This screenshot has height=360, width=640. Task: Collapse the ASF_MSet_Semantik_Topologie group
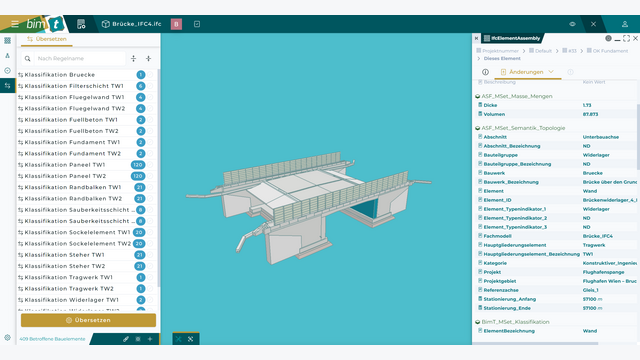pyautogui.click(x=478, y=129)
